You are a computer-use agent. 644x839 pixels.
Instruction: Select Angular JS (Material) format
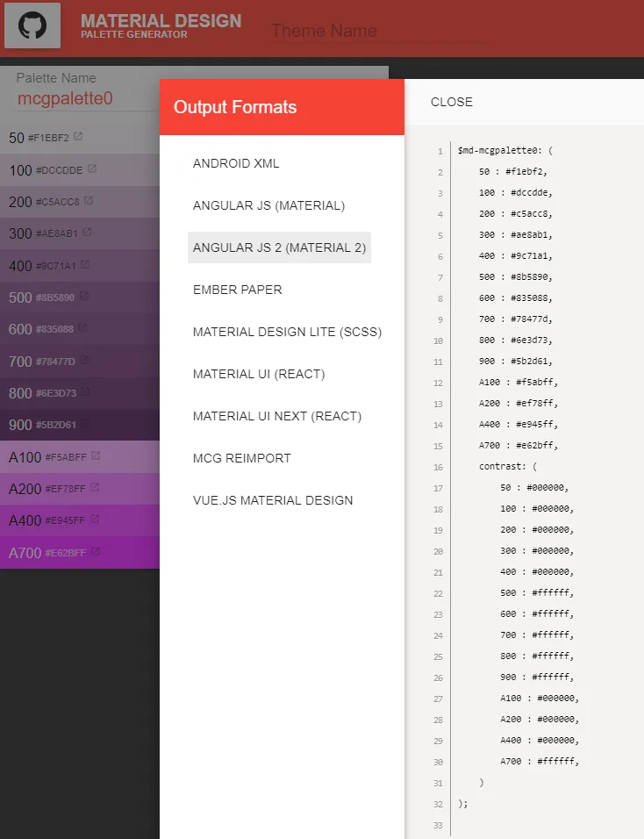[x=268, y=205]
